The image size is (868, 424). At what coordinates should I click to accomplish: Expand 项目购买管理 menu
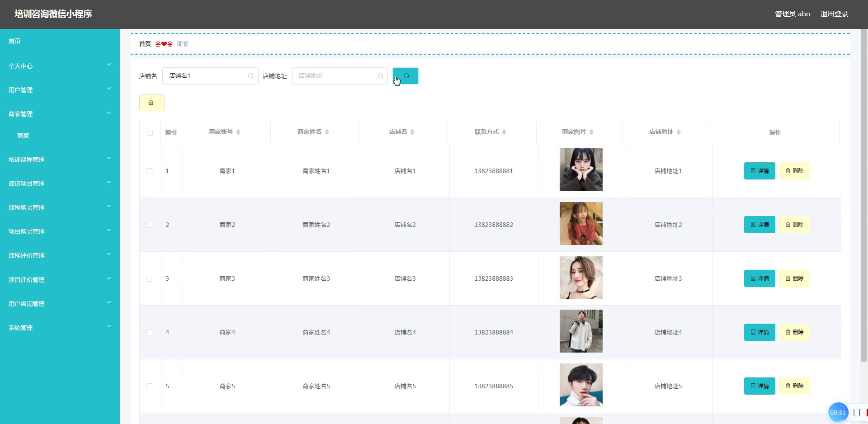(x=60, y=231)
